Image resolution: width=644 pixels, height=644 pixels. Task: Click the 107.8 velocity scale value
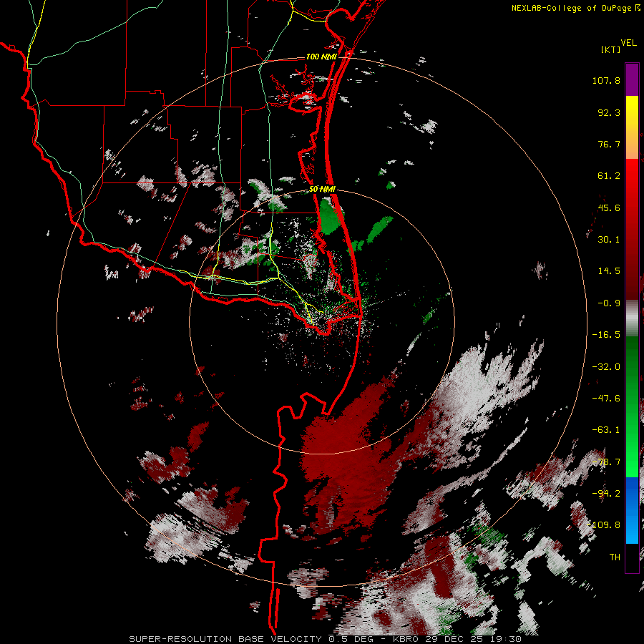pos(606,80)
